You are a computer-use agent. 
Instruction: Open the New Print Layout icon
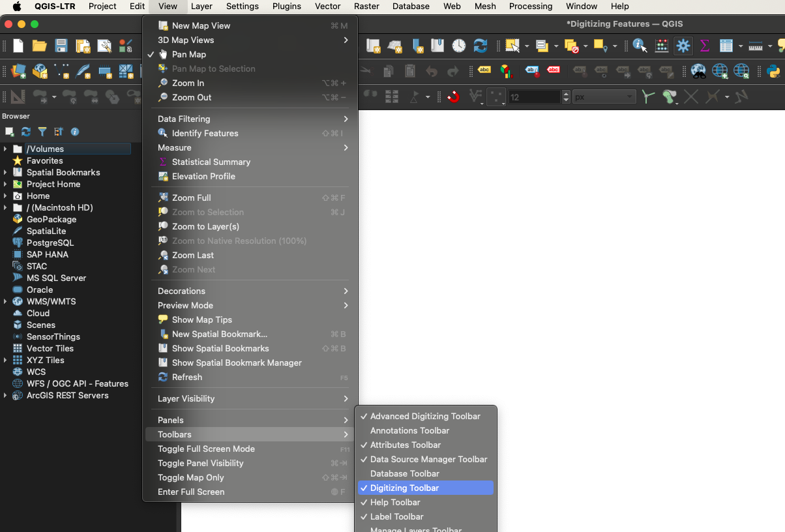83,46
